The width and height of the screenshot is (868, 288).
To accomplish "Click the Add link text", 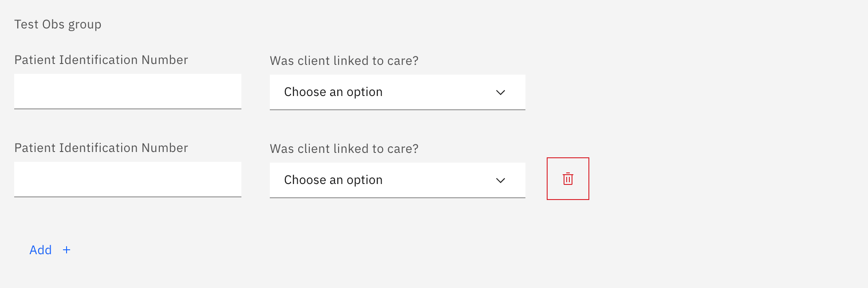I will pyautogui.click(x=40, y=250).
